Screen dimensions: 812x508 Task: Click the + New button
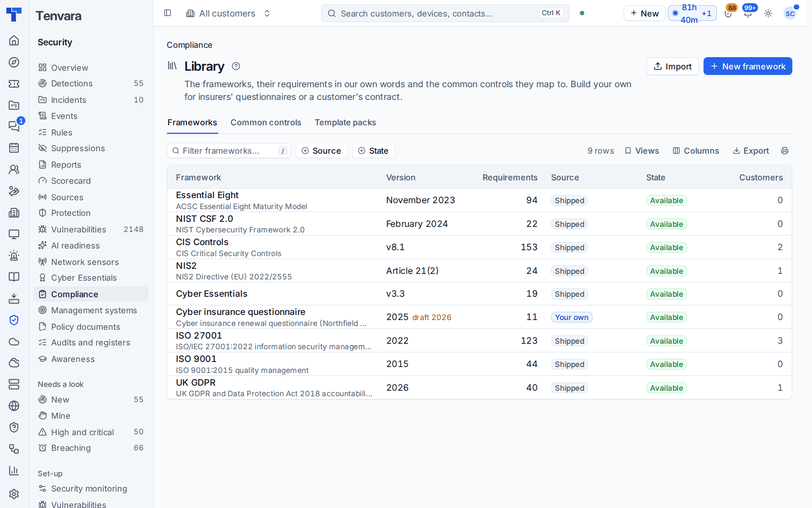(x=644, y=14)
